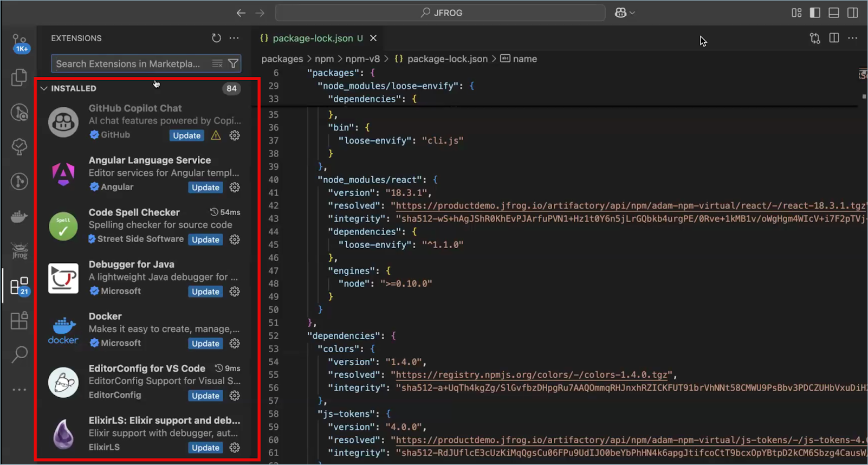Go back with left arrow
Screen dimensions: 868x465
tap(241, 12)
